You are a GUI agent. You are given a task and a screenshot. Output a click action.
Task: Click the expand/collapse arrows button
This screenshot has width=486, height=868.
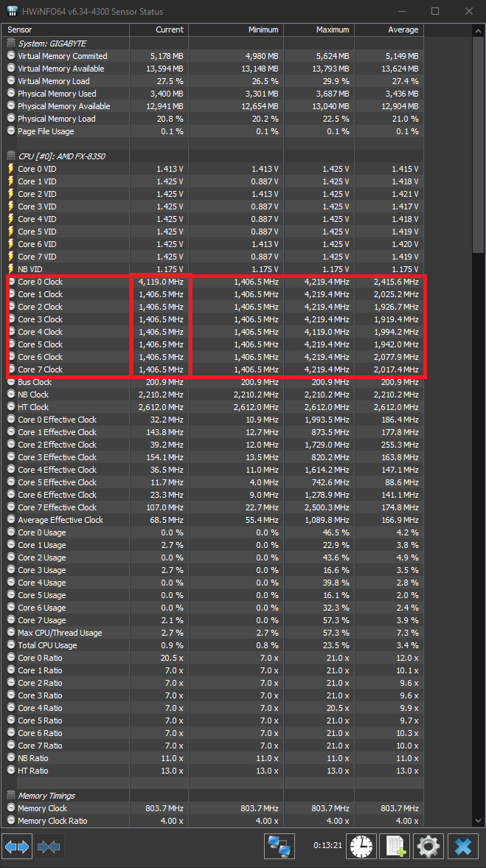click(x=18, y=847)
